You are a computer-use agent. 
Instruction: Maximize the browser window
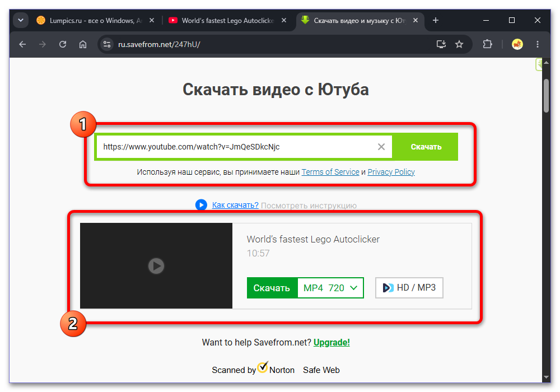[512, 20]
